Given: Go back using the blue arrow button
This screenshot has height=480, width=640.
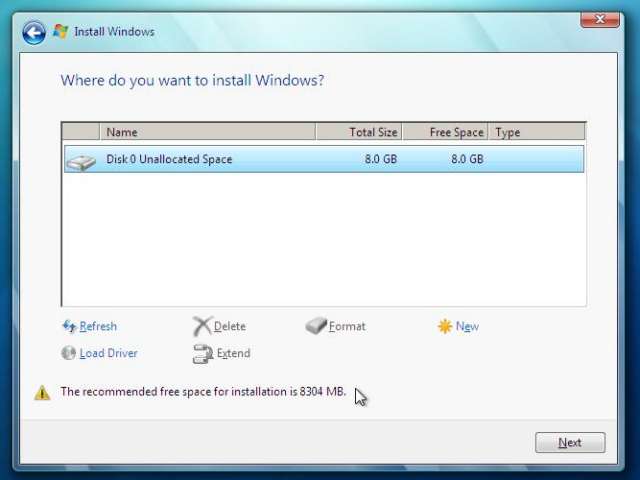Looking at the screenshot, I should pyautogui.click(x=34, y=32).
